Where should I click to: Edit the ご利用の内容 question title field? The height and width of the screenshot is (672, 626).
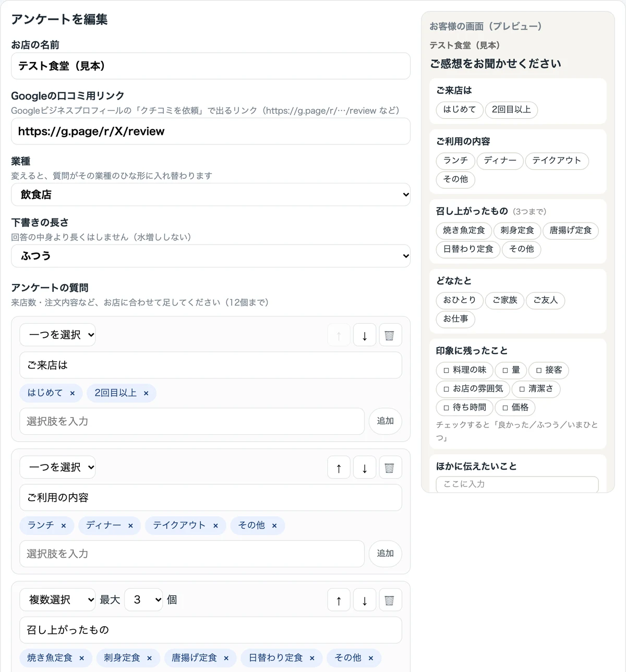pos(211,497)
